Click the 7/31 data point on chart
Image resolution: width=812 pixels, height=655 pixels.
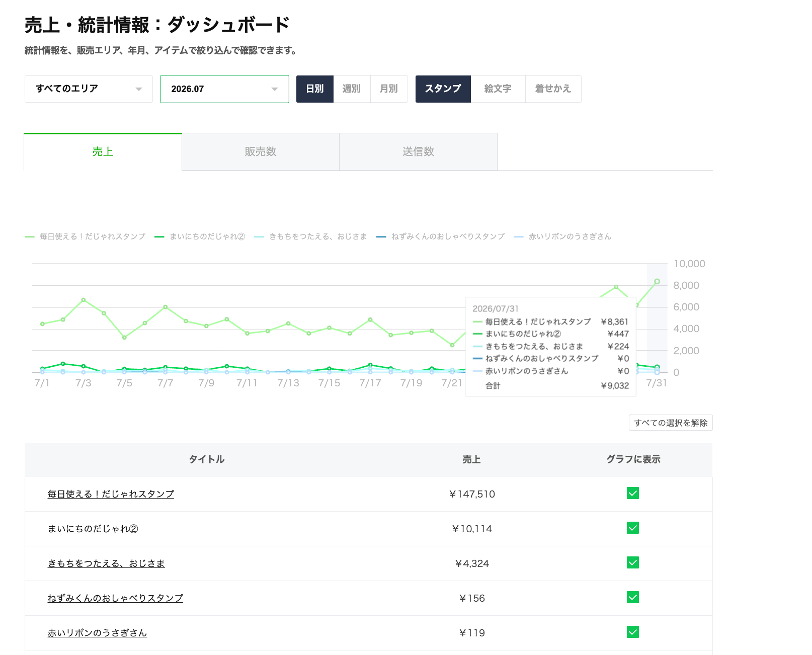coord(657,281)
